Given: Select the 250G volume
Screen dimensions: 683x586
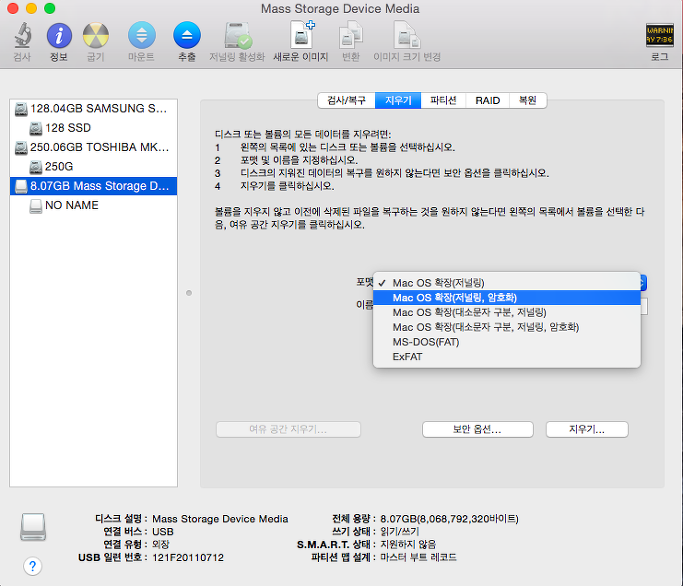Looking at the screenshot, I should [x=93, y=166].
